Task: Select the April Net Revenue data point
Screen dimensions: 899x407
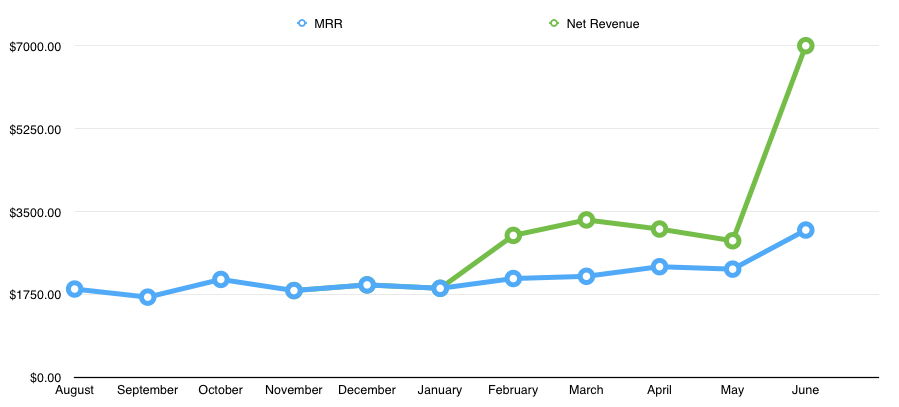Action: pos(660,230)
